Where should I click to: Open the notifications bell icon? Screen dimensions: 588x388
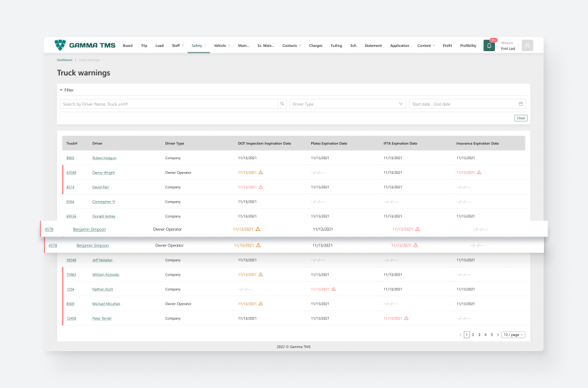click(489, 45)
